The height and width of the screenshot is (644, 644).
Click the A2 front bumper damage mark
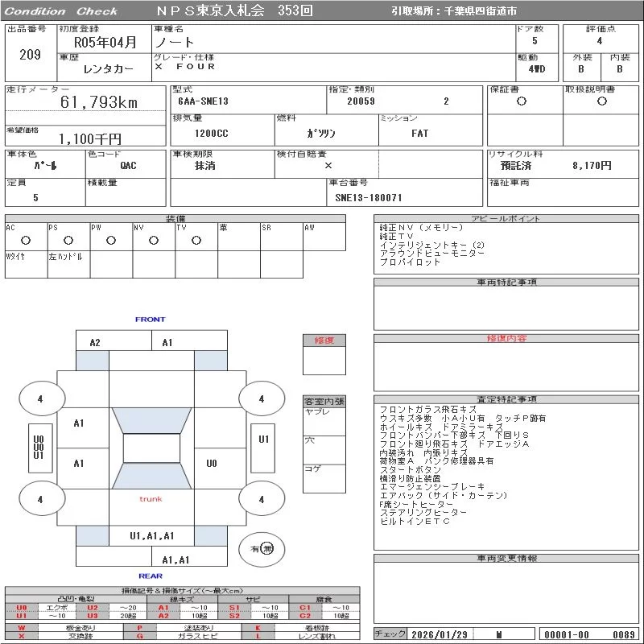point(95,342)
